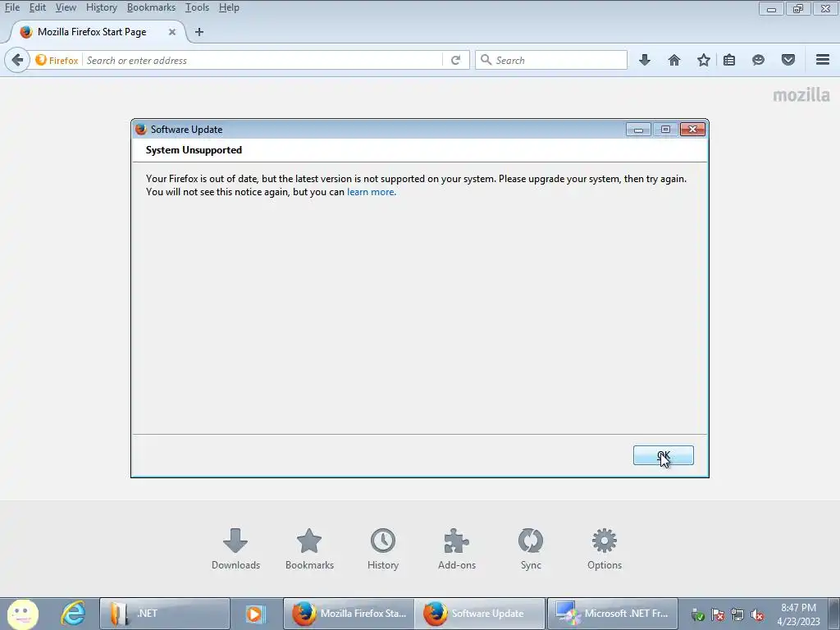Show download progress from the toolbar arrow

tap(645, 60)
